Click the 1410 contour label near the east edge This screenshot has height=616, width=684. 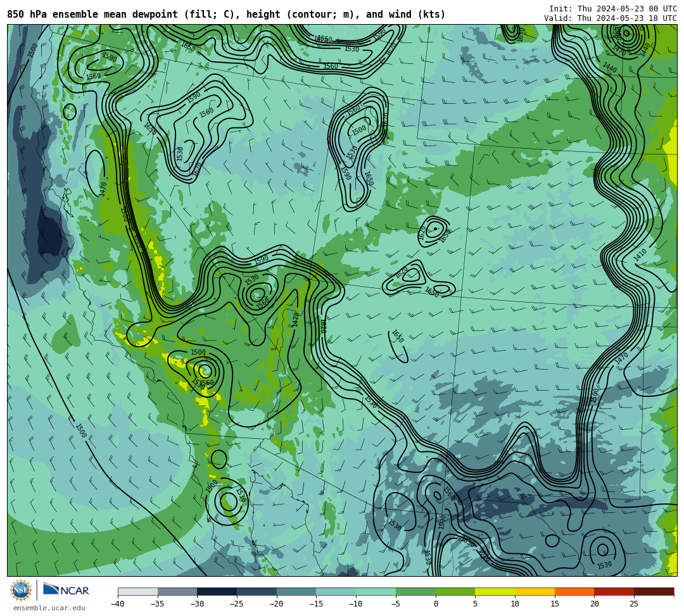640,255
